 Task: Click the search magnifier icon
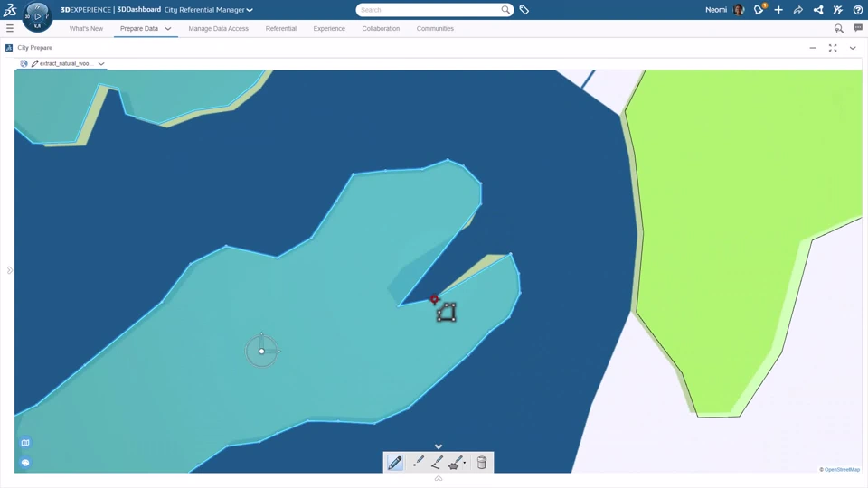pos(505,9)
